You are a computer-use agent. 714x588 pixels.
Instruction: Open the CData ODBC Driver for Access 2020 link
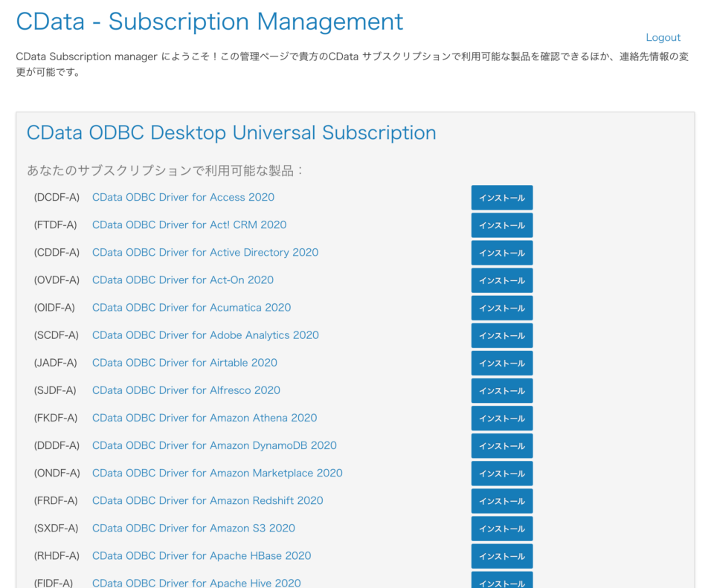(182, 197)
